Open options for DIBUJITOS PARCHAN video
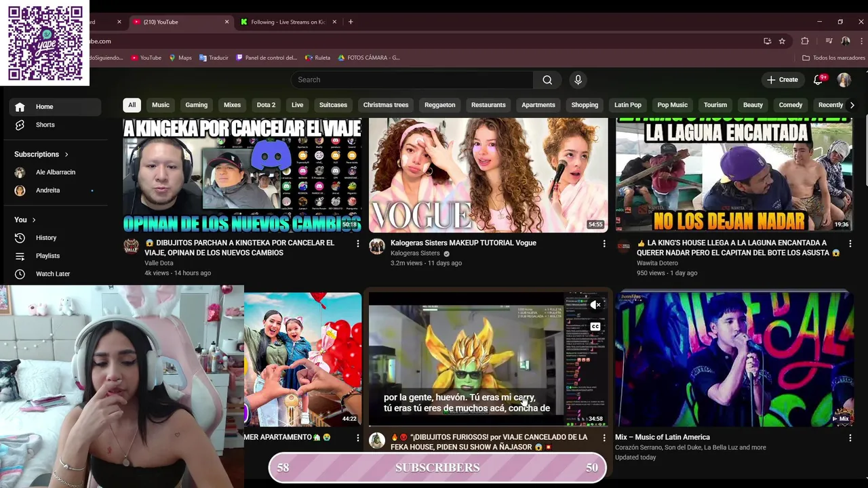The width and height of the screenshot is (868, 488). coord(358,243)
